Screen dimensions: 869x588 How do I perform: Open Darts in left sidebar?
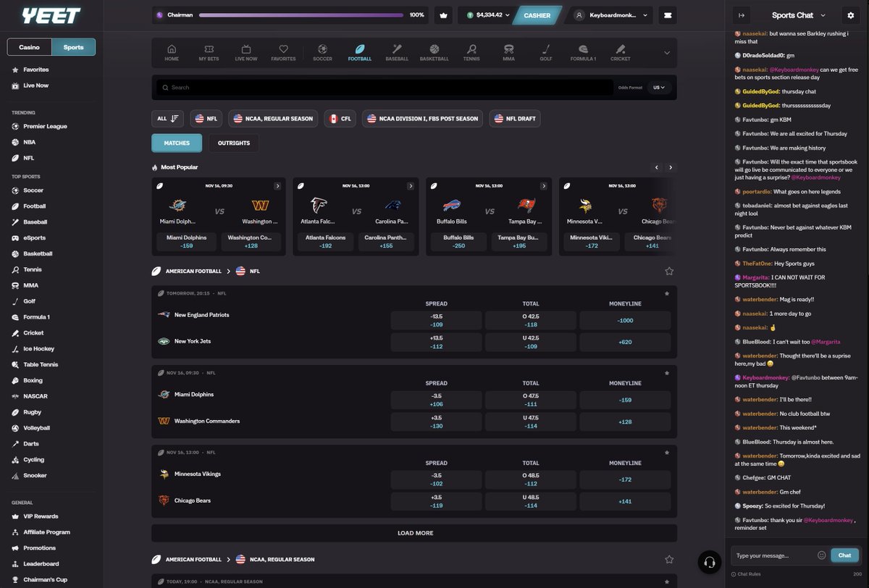pos(30,443)
